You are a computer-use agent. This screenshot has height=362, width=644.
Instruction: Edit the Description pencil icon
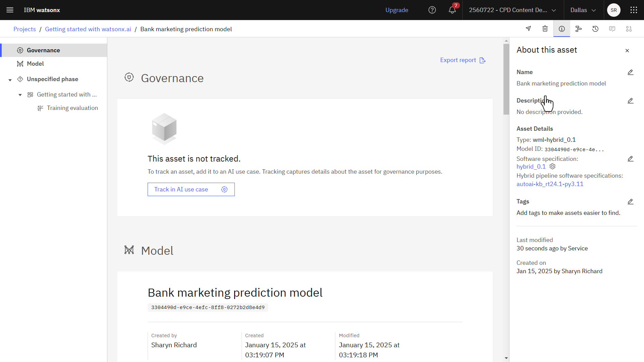[630, 101]
